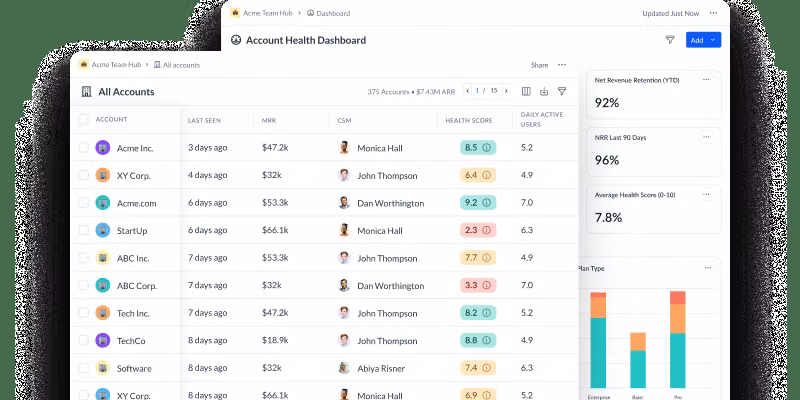
Task: Go to the next page of accounts
Action: pyautogui.click(x=507, y=91)
